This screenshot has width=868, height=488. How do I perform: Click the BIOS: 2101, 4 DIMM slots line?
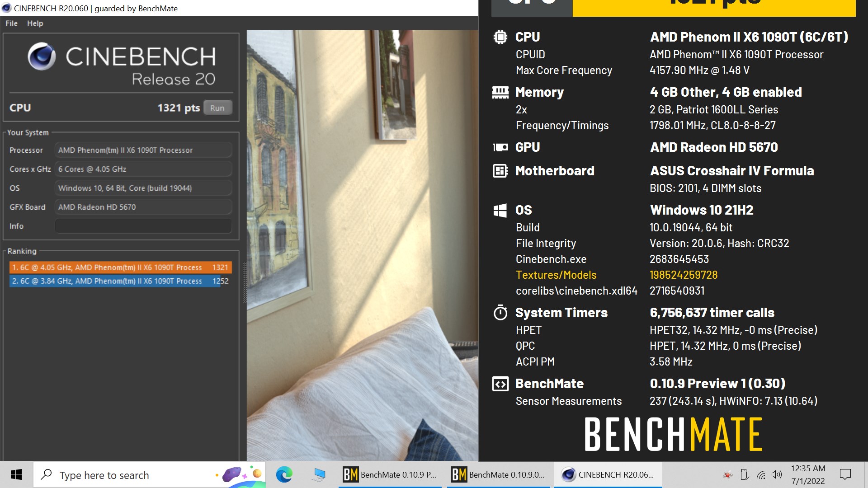pos(705,188)
